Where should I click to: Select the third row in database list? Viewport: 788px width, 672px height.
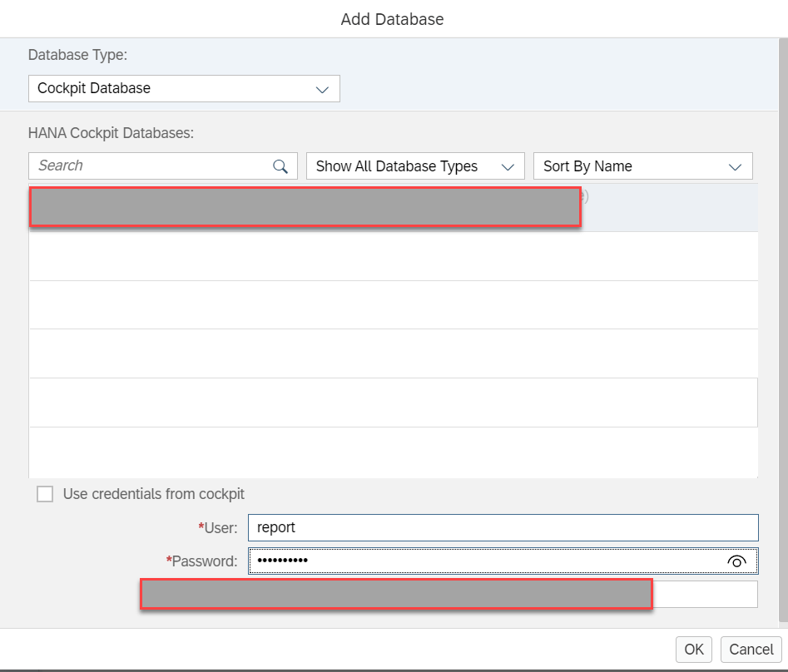[x=393, y=304]
